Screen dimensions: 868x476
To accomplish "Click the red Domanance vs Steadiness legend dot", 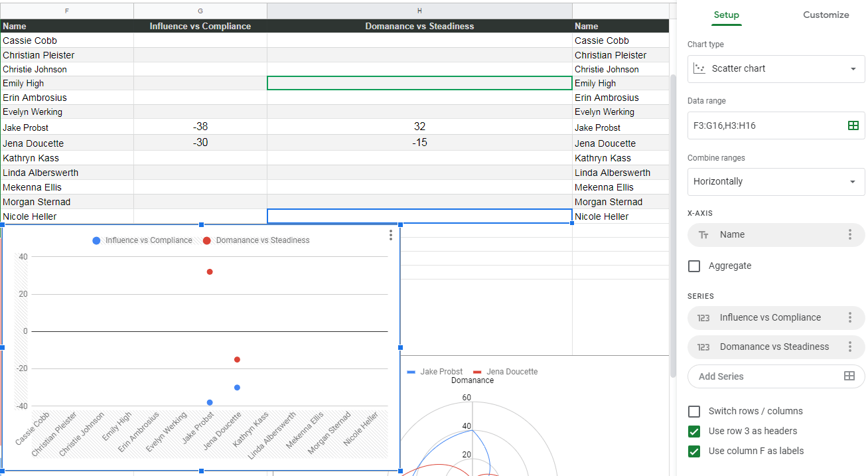I will [207, 240].
